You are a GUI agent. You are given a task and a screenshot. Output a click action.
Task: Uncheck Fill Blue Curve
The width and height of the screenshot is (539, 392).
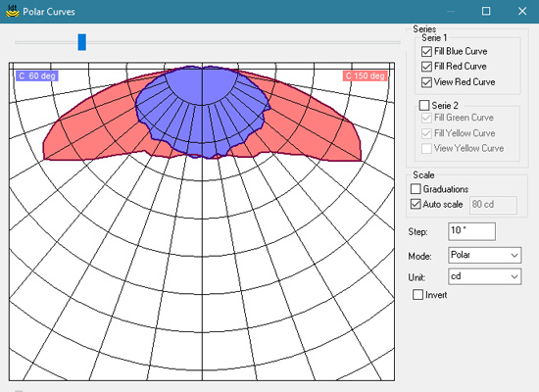[x=426, y=52]
